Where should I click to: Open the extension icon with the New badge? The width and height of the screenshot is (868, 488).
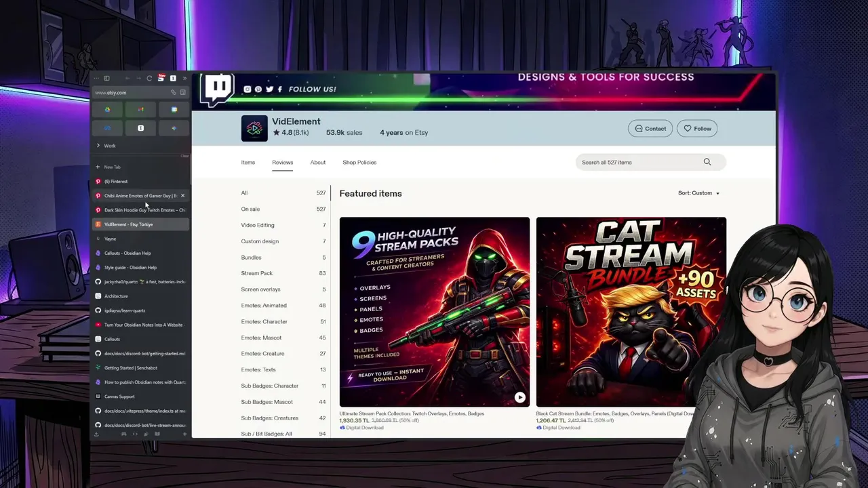pyautogui.click(x=161, y=78)
